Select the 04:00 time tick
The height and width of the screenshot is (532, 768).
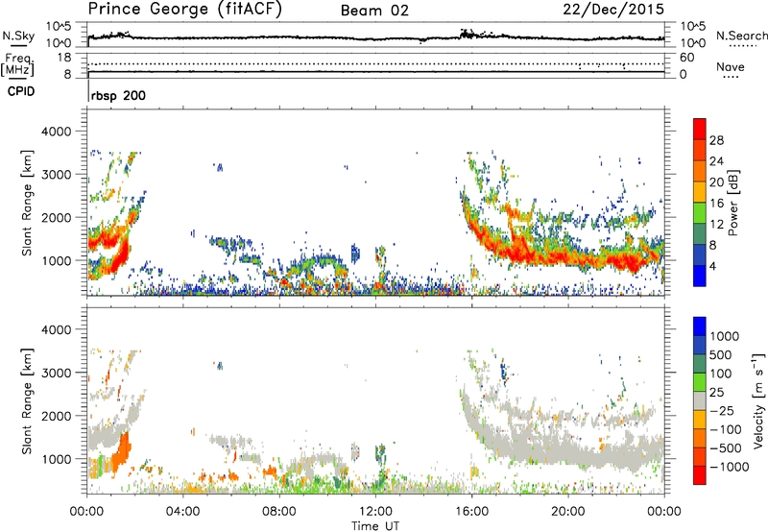(x=182, y=512)
